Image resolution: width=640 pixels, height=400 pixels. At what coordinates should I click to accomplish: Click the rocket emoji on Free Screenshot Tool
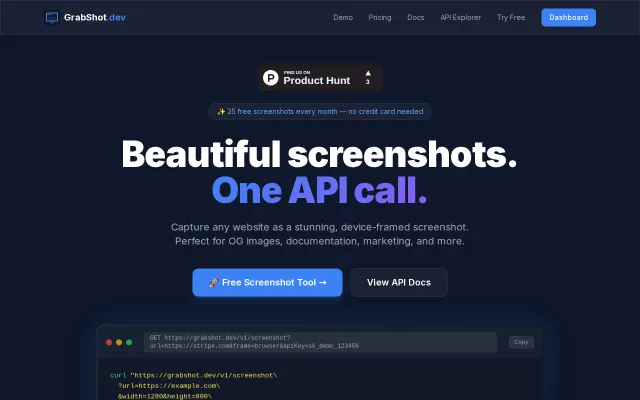coord(213,282)
